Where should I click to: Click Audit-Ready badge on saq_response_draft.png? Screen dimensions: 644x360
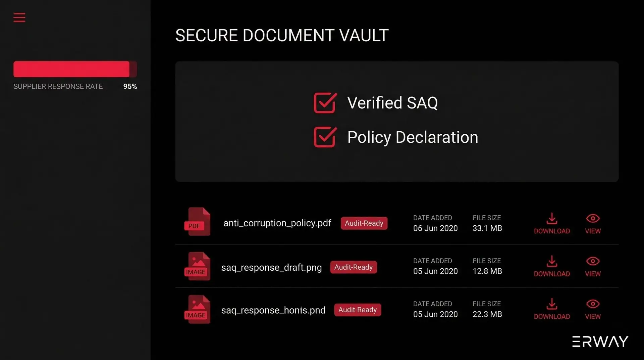[353, 267]
